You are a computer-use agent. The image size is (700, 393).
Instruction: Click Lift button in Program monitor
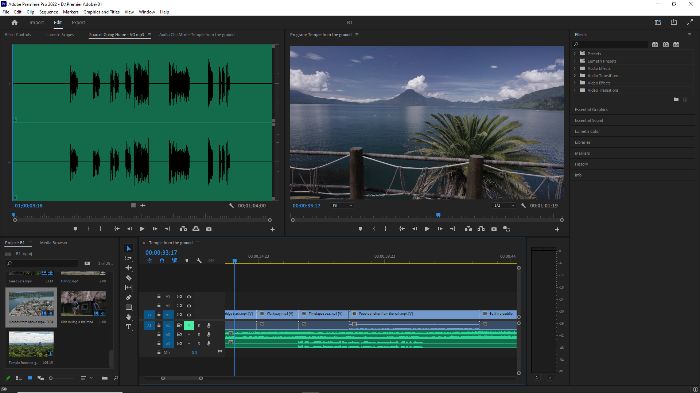click(468, 229)
